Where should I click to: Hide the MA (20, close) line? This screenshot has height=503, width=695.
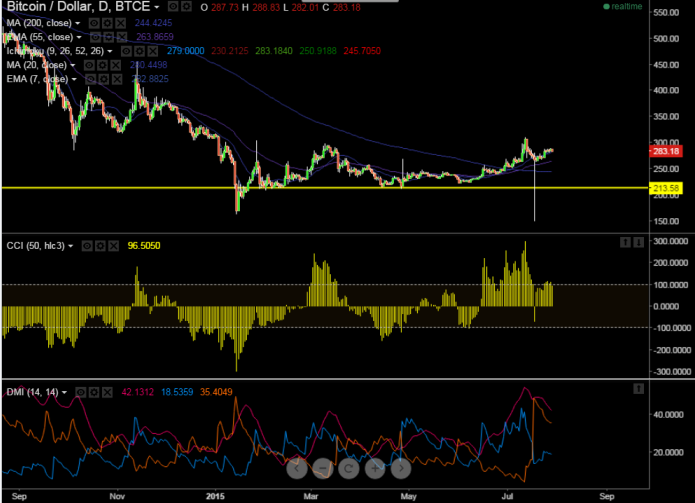[89, 66]
